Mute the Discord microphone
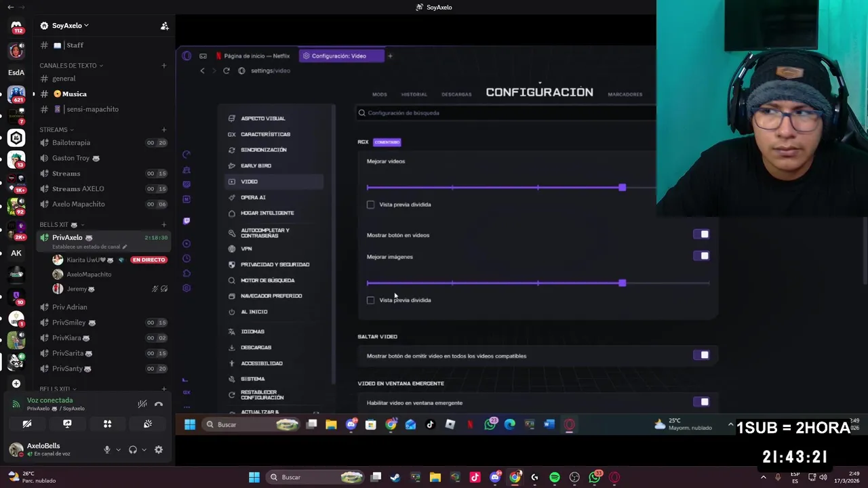 click(106, 449)
